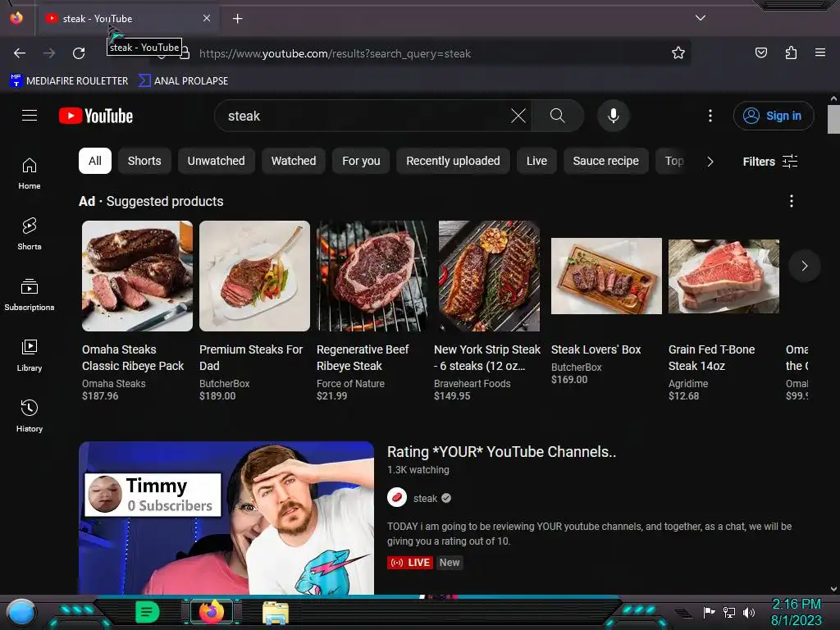
Task: Show next suggested products arrow
Action: coord(804,266)
